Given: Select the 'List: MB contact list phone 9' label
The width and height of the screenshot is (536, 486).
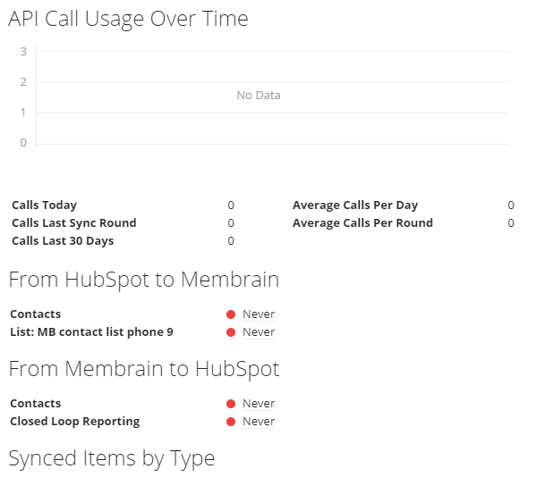Looking at the screenshot, I should point(92,332).
